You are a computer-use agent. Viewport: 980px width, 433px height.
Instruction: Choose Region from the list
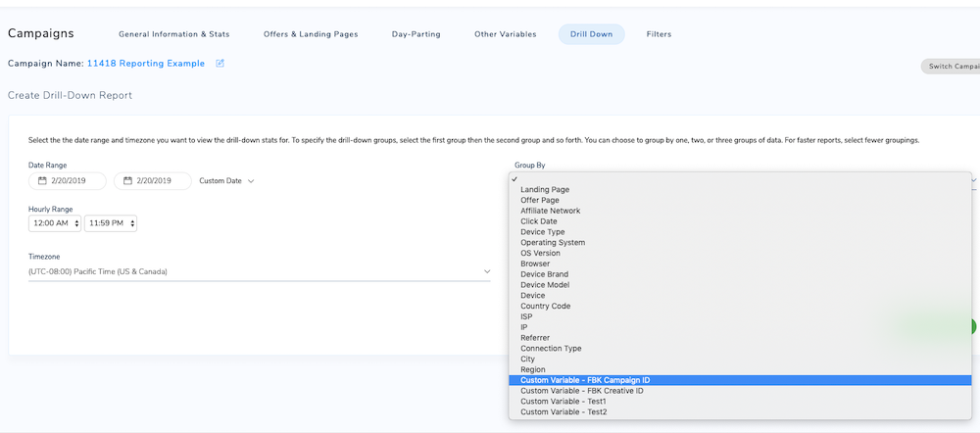[x=740, y=369]
